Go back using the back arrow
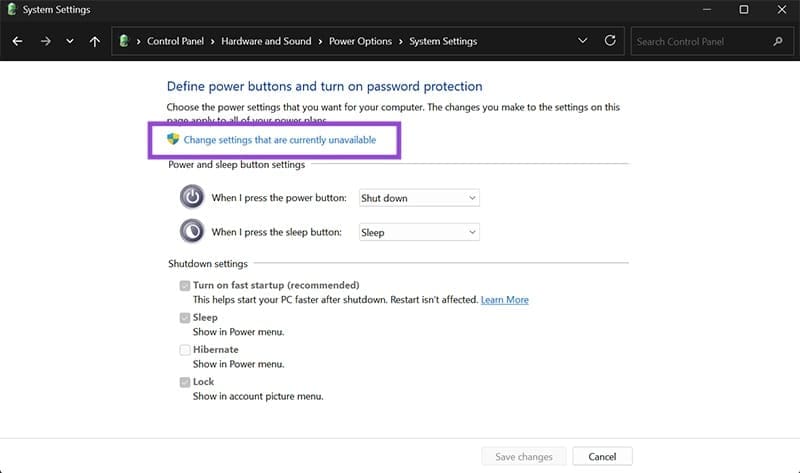 [x=17, y=41]
